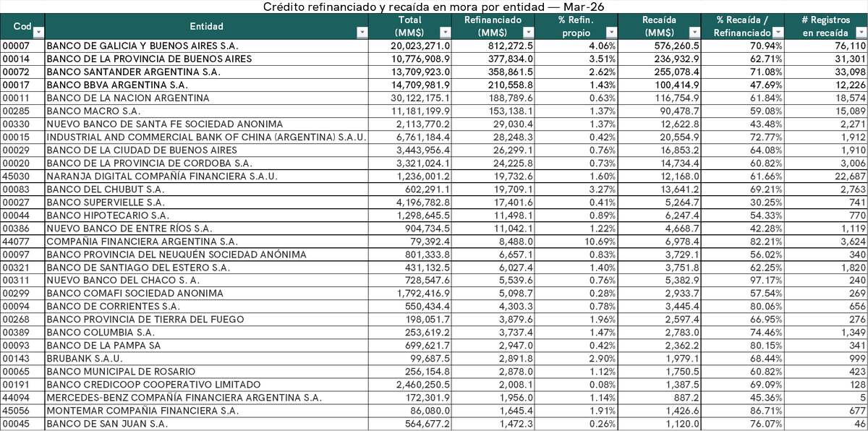Open the Entidad column filter dropdown
The height and width of the screenshot is (431, 868).
click(x=364, y=33)
